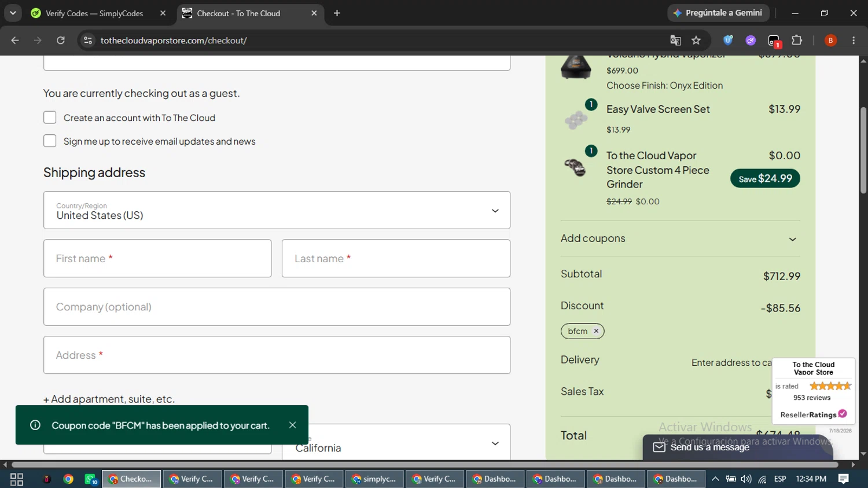Viewport: 868px width, 488px height.
Task: Open the tab search dropdown arrow
Action: [13, 13]
